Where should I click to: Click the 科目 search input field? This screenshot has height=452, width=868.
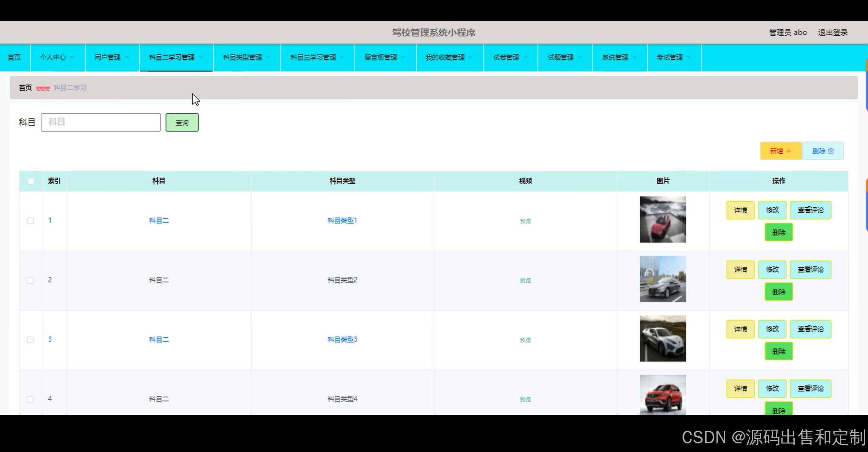pyautogui.click(x=101, y=122)
